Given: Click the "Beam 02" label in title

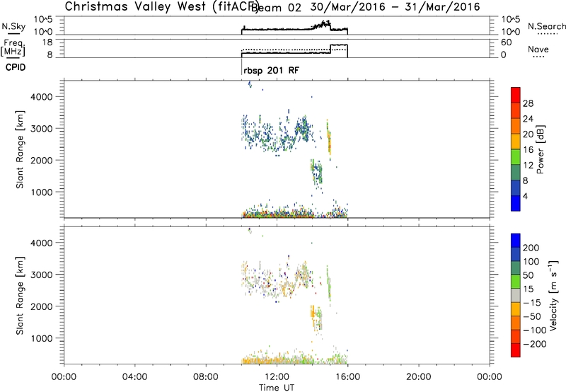Looking at the screenshot, I should 276,8.
